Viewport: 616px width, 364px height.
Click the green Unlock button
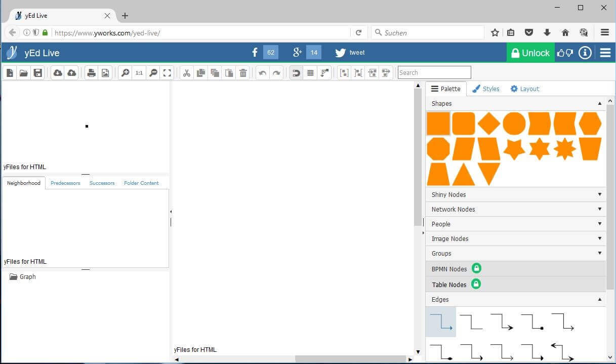click(530, 53)
